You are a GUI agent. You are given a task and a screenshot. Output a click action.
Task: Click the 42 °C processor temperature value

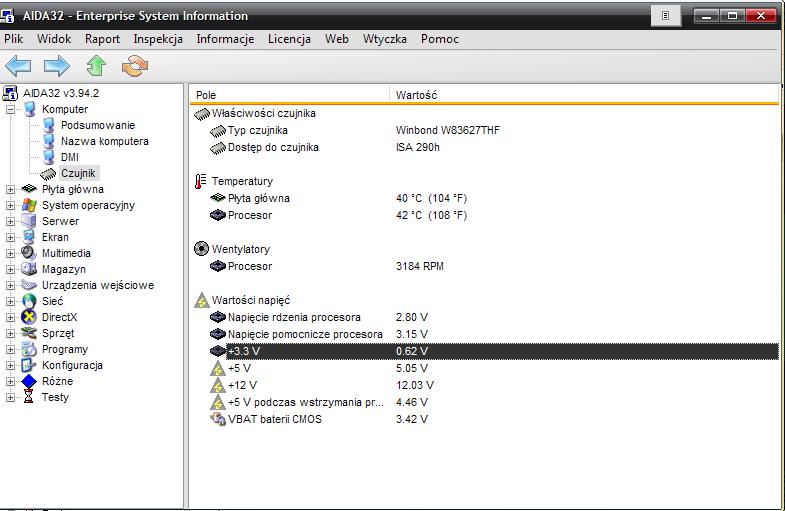(x=431, y=215)
